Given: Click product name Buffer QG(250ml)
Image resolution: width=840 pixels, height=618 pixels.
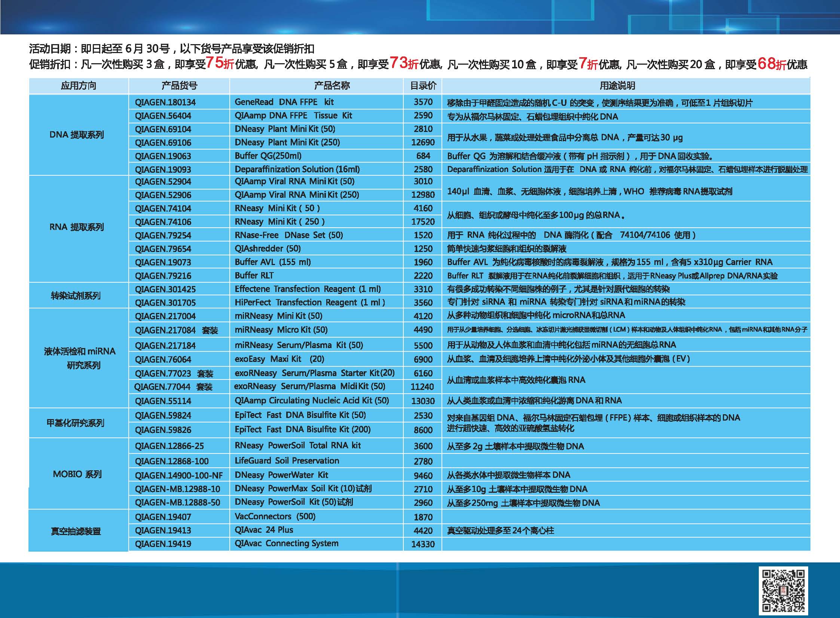Looking at the screenshot, I should coord(268,156).
